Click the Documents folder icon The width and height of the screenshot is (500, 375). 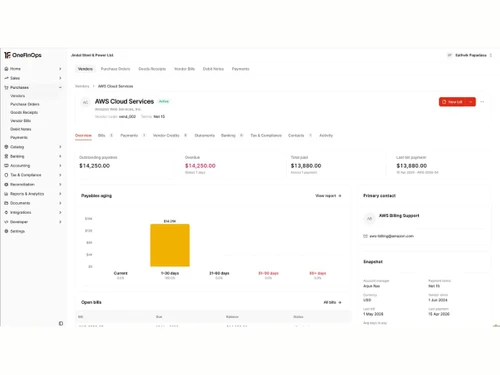click(x=6, y=203)
